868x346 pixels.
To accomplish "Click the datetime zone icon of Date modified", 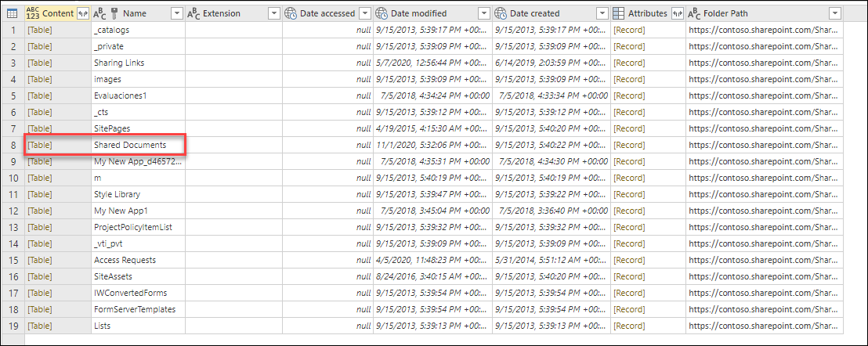I will [x=382, y=13].
